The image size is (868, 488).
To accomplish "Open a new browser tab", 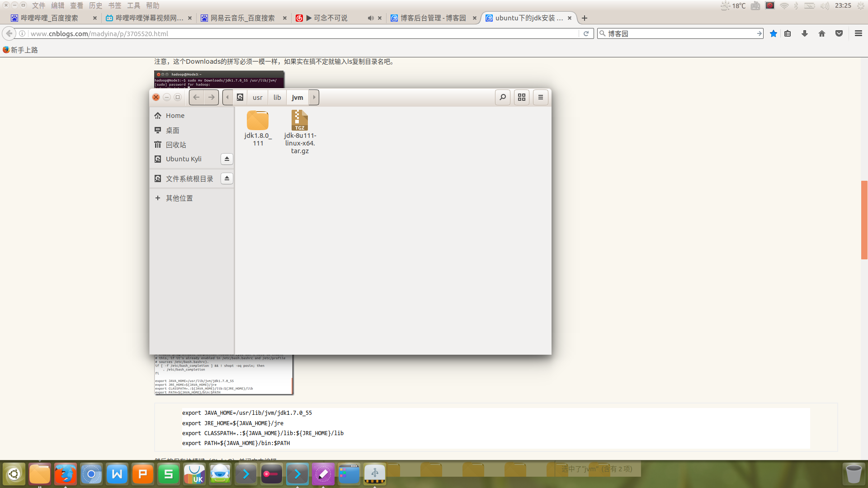I will [x=585, y=18].
